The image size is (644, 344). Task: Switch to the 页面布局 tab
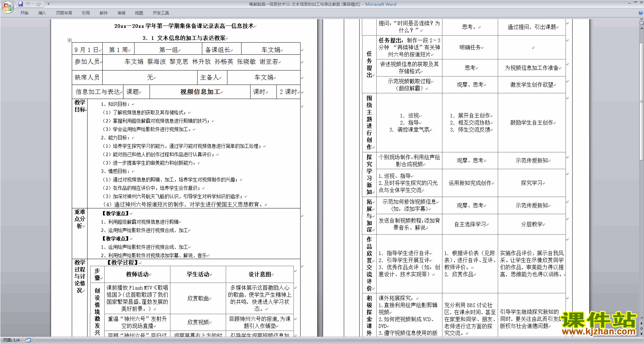coord(64,13)
